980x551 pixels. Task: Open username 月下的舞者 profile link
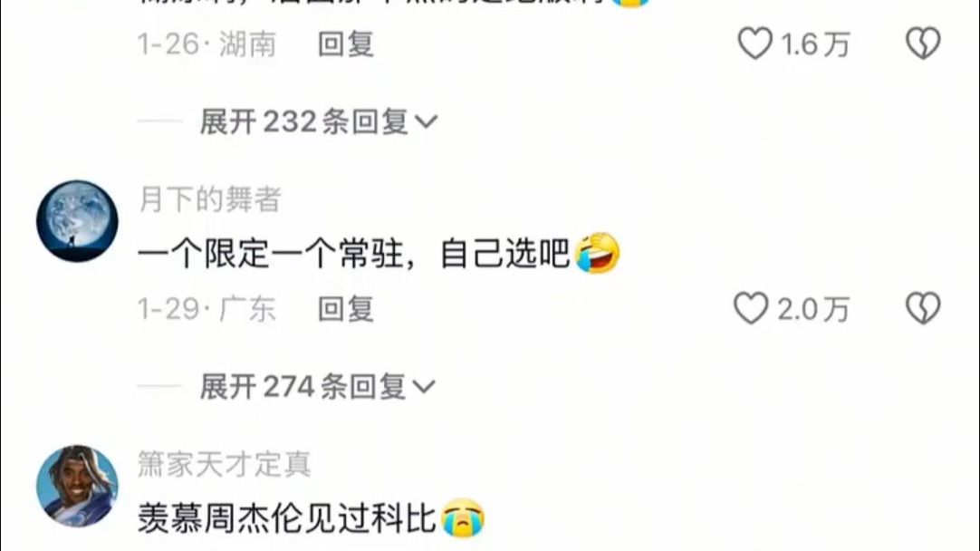coord(209,199)
